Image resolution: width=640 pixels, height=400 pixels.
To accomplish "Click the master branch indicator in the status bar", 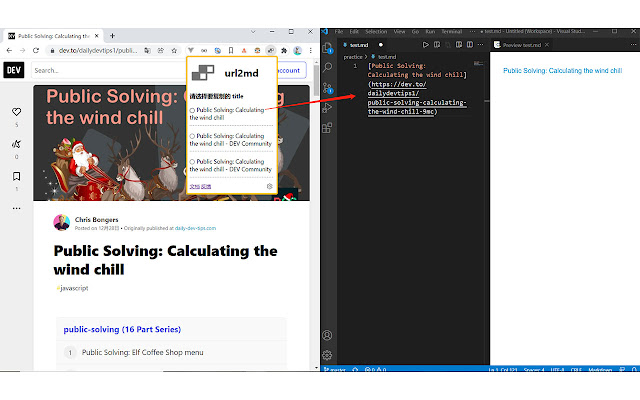I will click(335, 370).
